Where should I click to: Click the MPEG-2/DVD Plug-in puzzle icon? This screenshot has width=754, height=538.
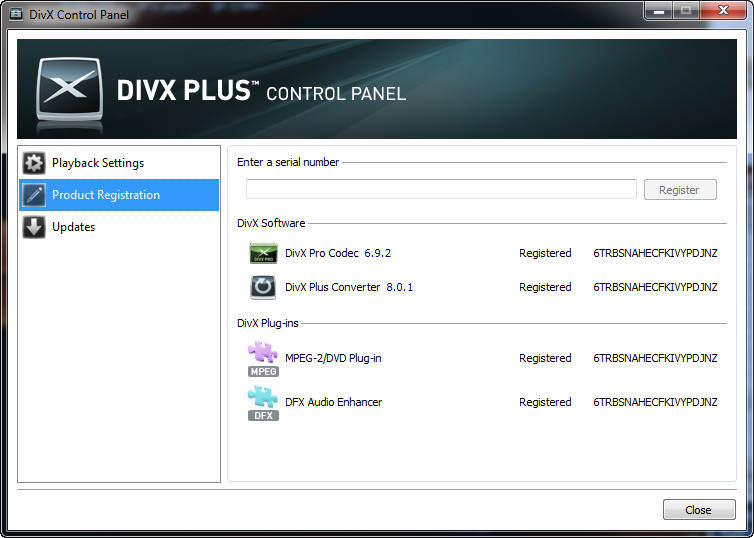tap(263, 359)
